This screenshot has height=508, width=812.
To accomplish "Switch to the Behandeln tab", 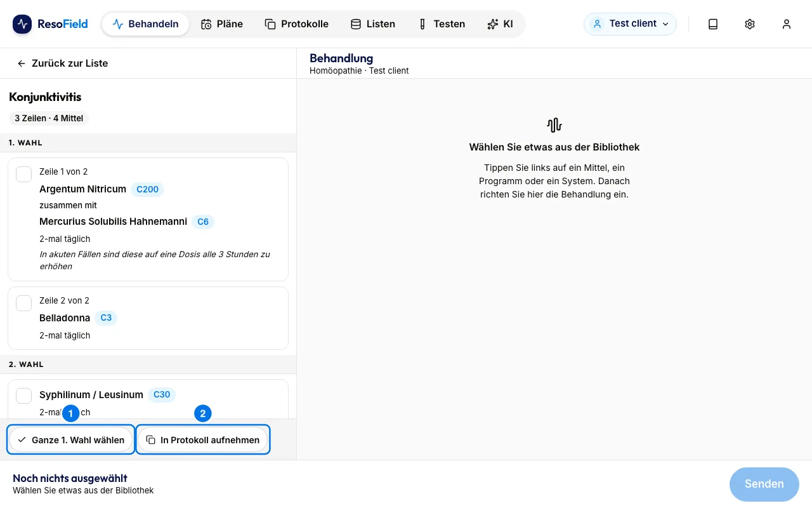I will click(x=145, y=24).
